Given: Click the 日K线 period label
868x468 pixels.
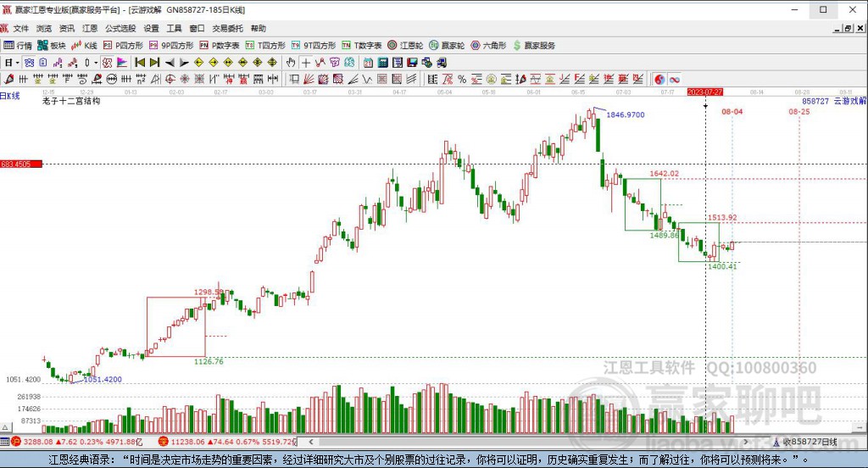Looking at the screenshot, I should (x=10, y=96).
